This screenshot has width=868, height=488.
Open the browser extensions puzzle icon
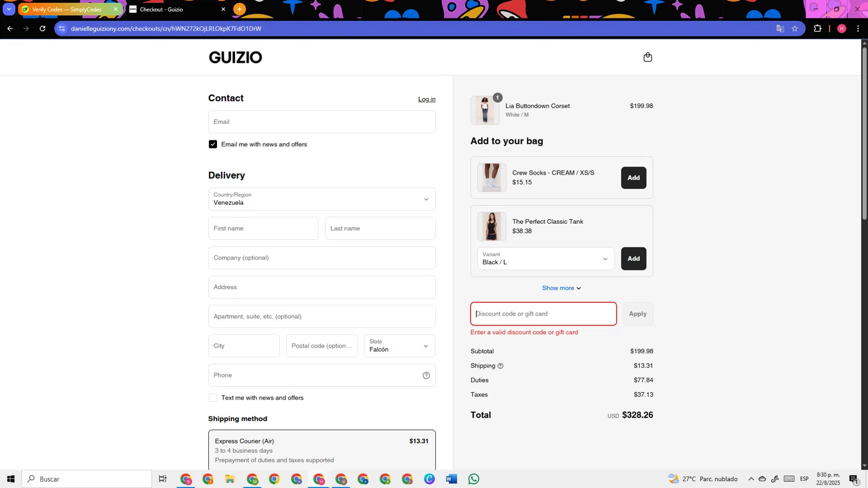pos(818,28)
